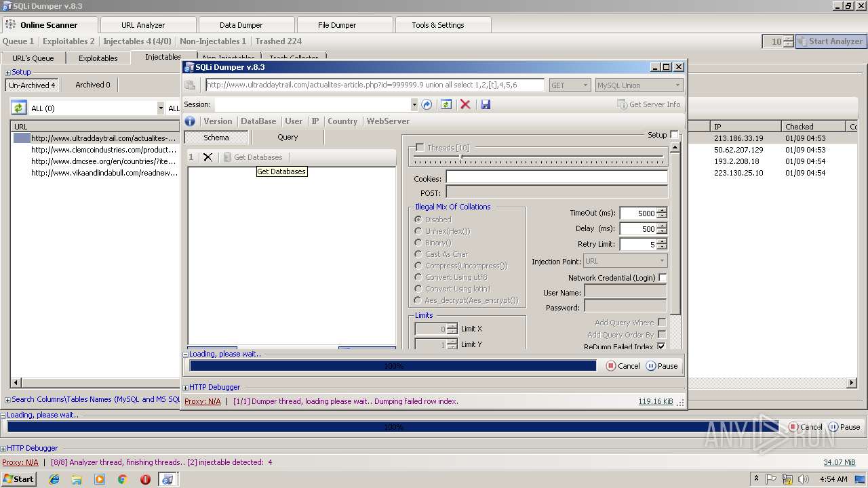The image size is (868, 488).
Task: Click Proxy: N/A link in dumper status
Action: point(203,401)
